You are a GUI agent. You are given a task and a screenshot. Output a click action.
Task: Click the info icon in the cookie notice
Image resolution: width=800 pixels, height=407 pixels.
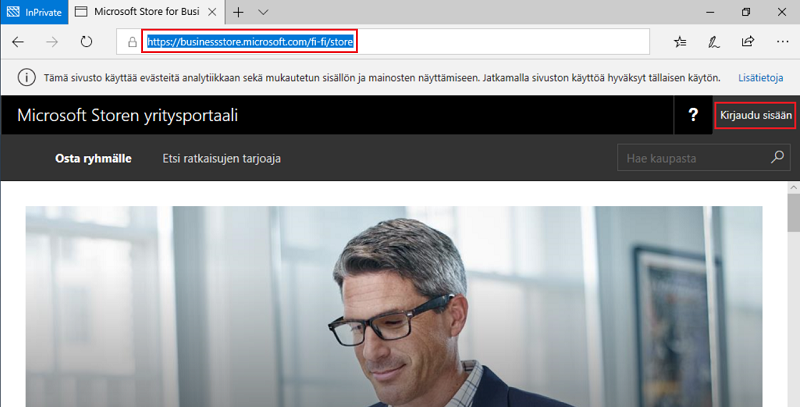27,78
